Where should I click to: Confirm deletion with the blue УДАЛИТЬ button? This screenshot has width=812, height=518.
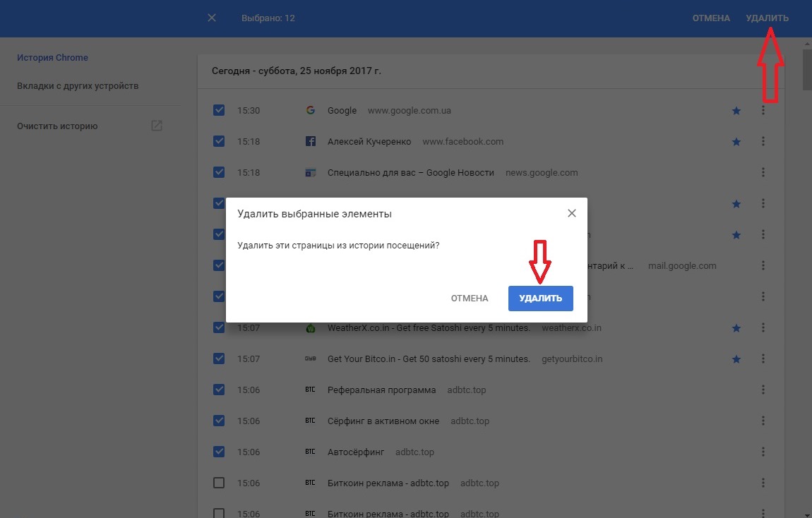(540, 298)
